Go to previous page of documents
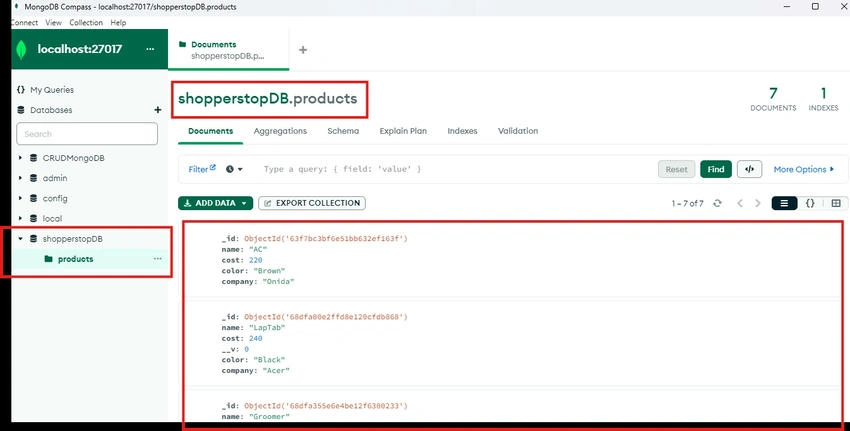The image size is (850, 431). (x=740, y=203)
